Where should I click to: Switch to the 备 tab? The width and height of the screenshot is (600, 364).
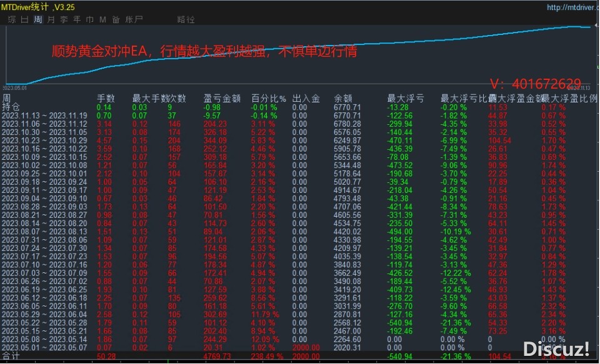pyautogui.click(x=116, y=19)
